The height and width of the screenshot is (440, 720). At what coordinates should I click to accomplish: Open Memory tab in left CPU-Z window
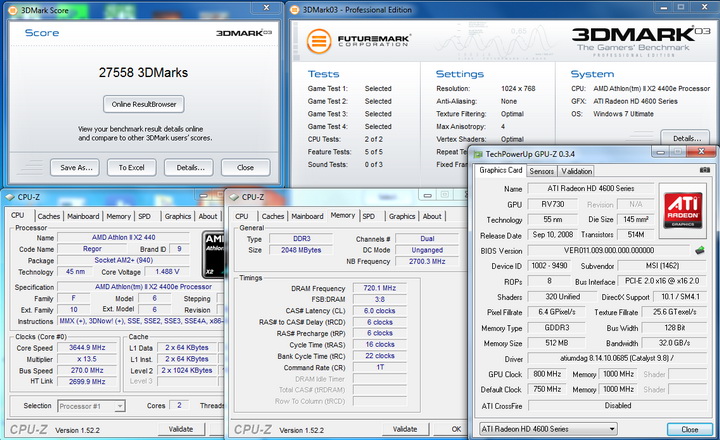118,216
